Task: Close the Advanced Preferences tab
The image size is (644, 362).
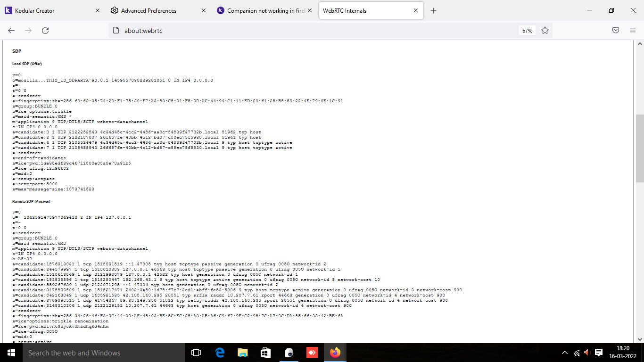Action: pos(204,10)
